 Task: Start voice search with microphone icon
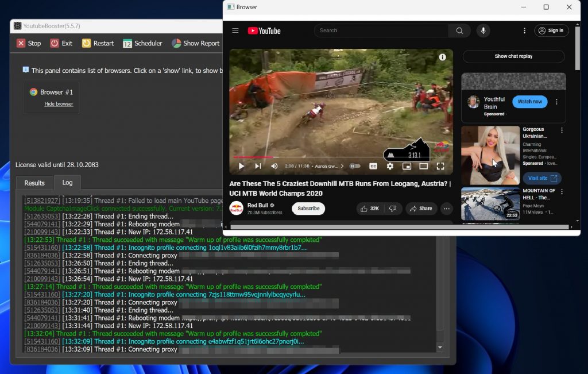click(x=483, y=30)
